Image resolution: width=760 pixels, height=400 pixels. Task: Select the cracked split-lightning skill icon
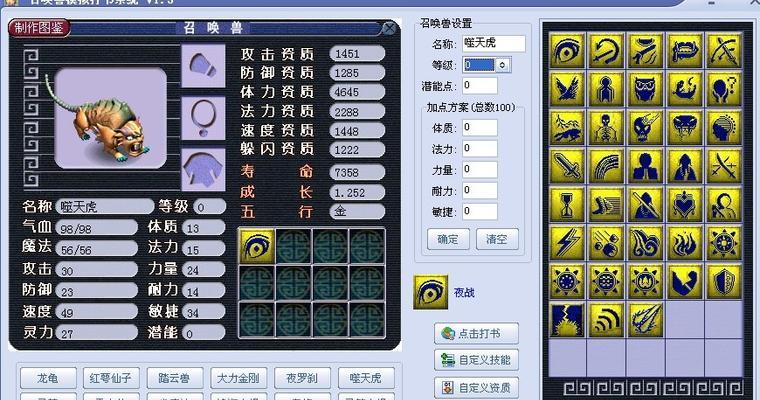pyautogui.click(x=567, y=320)
